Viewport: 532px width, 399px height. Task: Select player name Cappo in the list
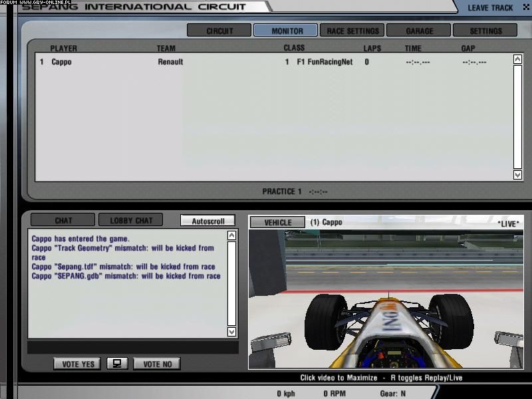click(x=61, y=62)
